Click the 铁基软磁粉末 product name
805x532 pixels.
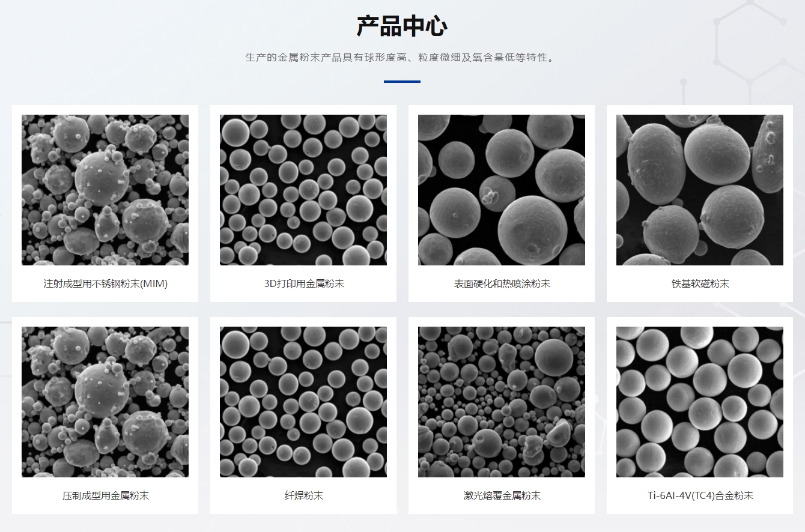tap(700, 283)
